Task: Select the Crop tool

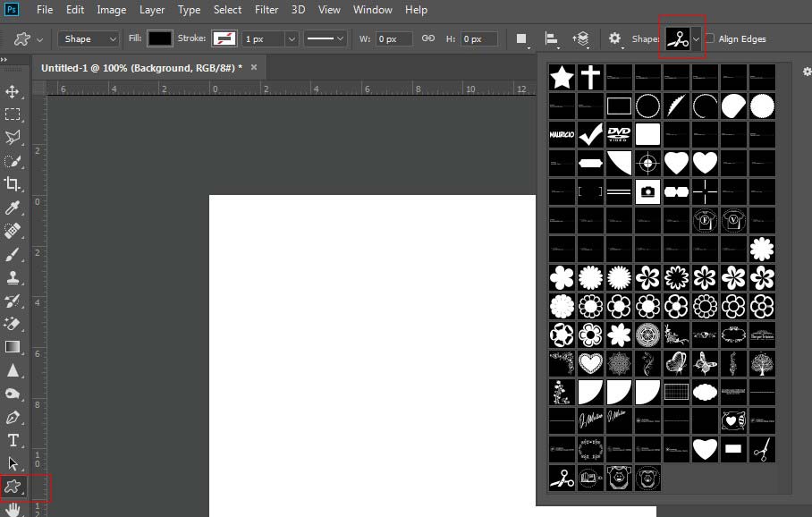Action: 13,183
